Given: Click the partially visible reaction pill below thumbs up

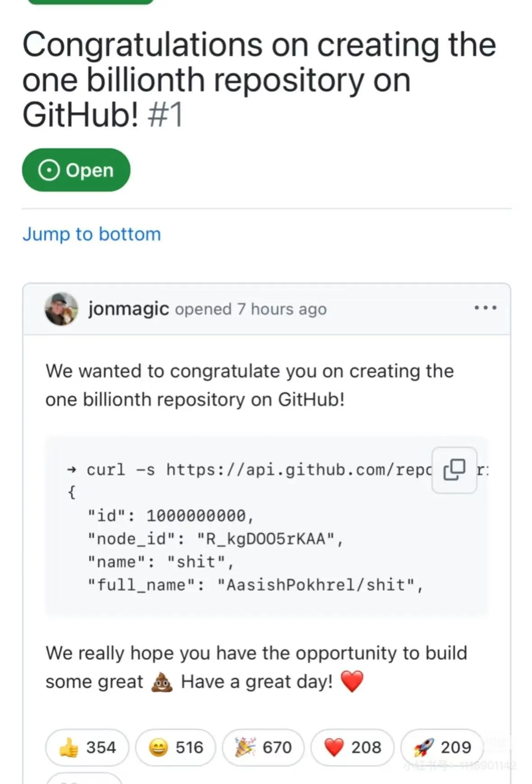Looking at the screenshot, I should [84, 778].
